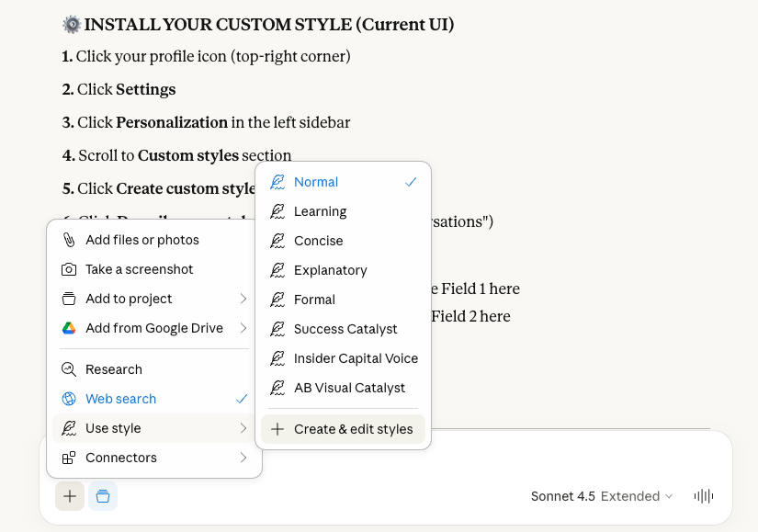The height and width of the screenshot is (532, 758).
Task: Switch to the Concise style
Action: click(x=318, y=241)
